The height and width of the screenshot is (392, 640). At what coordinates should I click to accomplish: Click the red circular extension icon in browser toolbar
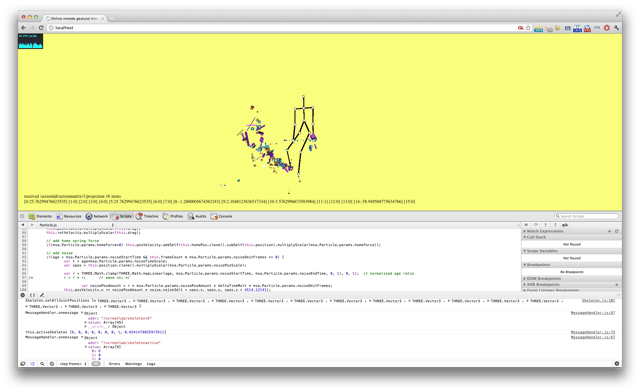tap(607, 28)
